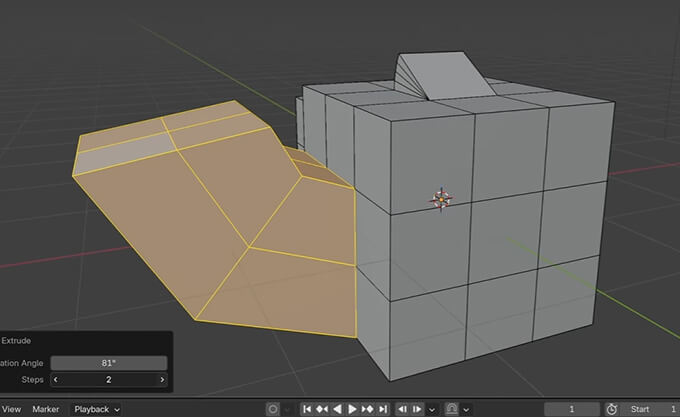Open the View menu in the timeline
680x417 pixels.
click(12, 409)
